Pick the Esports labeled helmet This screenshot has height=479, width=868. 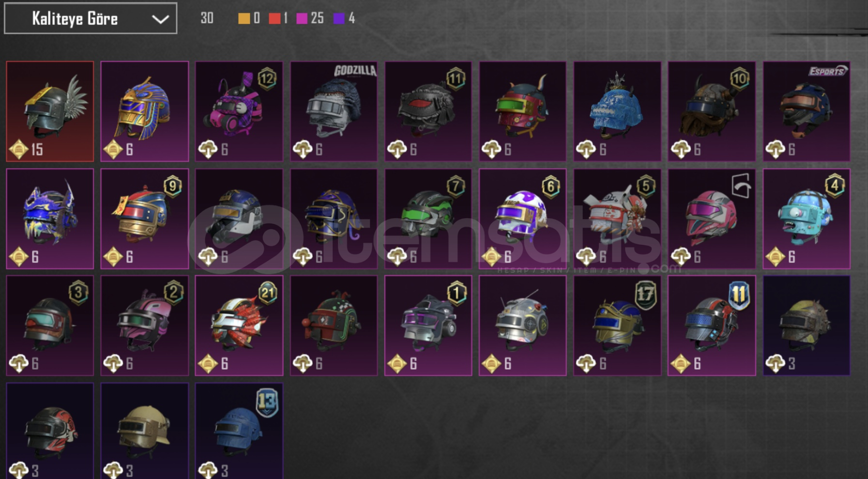pos(807,111)
